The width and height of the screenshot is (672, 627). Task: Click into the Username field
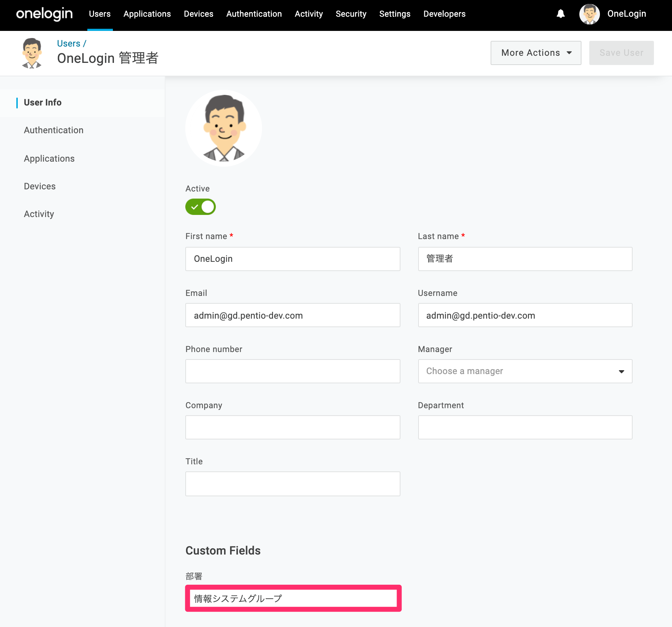[x=525, y=315]
